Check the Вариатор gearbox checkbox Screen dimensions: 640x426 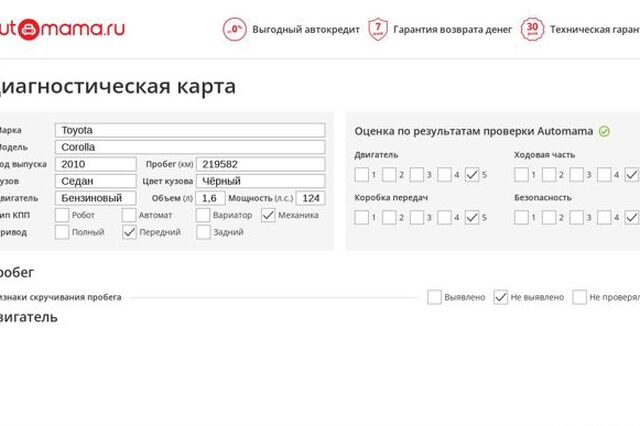point(203,215)
